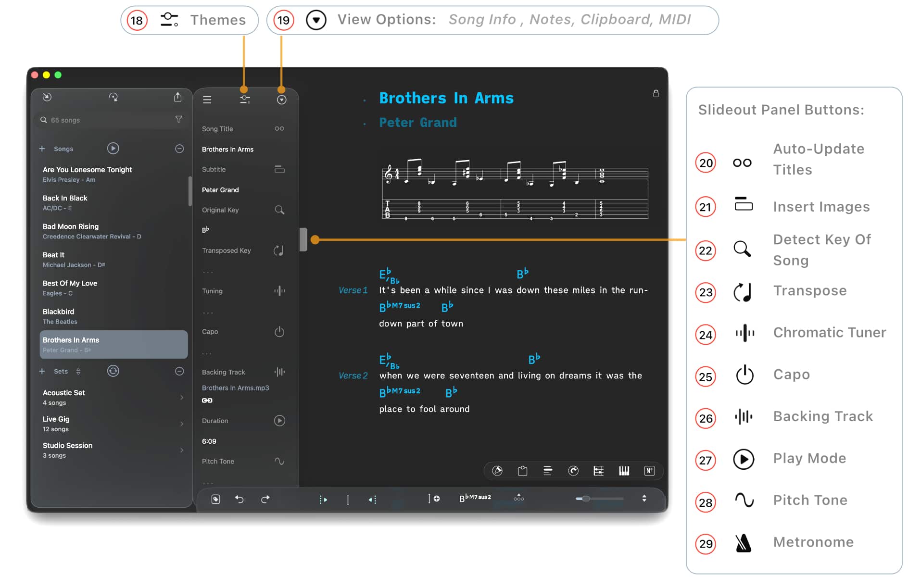
Task: Click the share icon above song list
Action: (178, 97)
